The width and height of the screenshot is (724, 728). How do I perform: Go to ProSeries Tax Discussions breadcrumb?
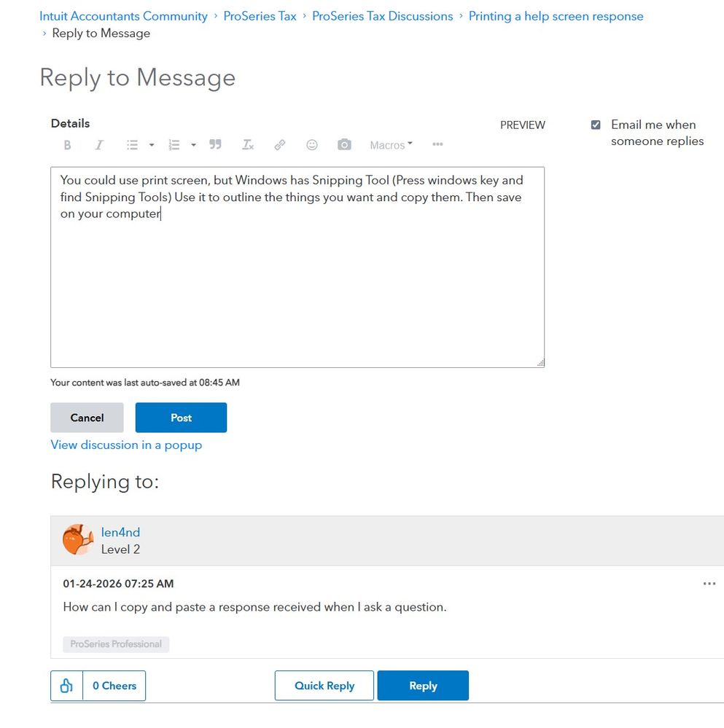coord(382,16)
